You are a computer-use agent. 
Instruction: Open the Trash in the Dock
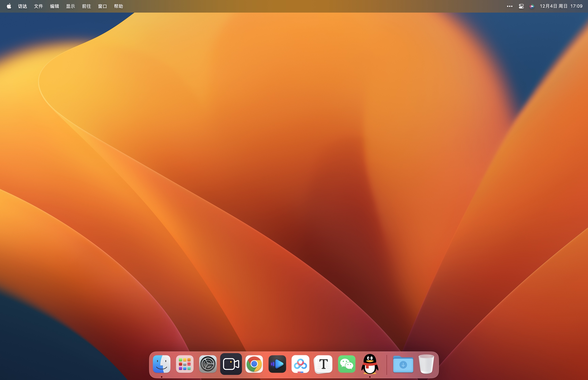pos(426,364)
